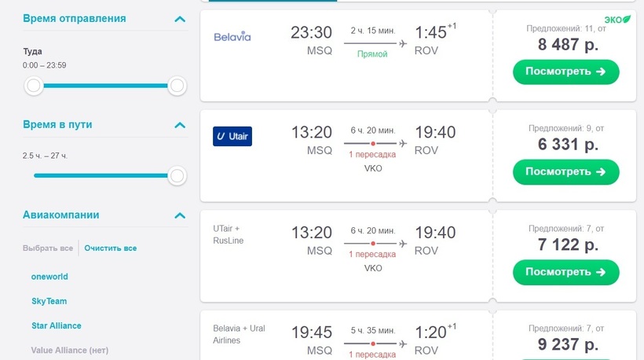Collapse the Время отправления section

[x=180, y=19]
